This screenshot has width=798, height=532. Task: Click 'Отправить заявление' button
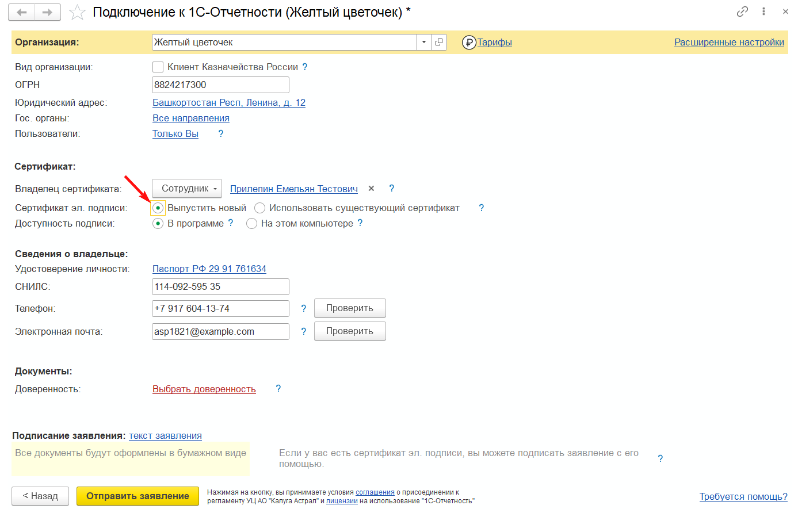click(138, 496)
